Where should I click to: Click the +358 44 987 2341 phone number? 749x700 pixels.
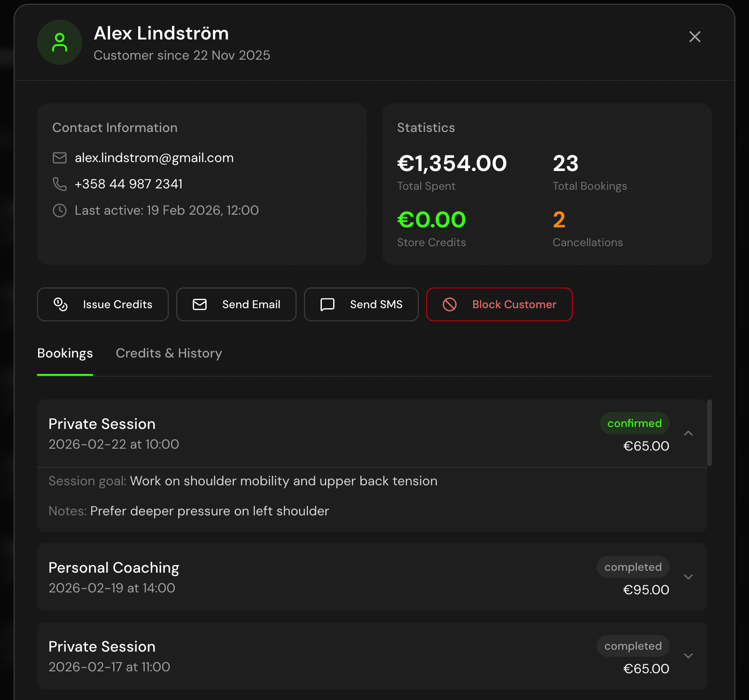pos(128,184)
